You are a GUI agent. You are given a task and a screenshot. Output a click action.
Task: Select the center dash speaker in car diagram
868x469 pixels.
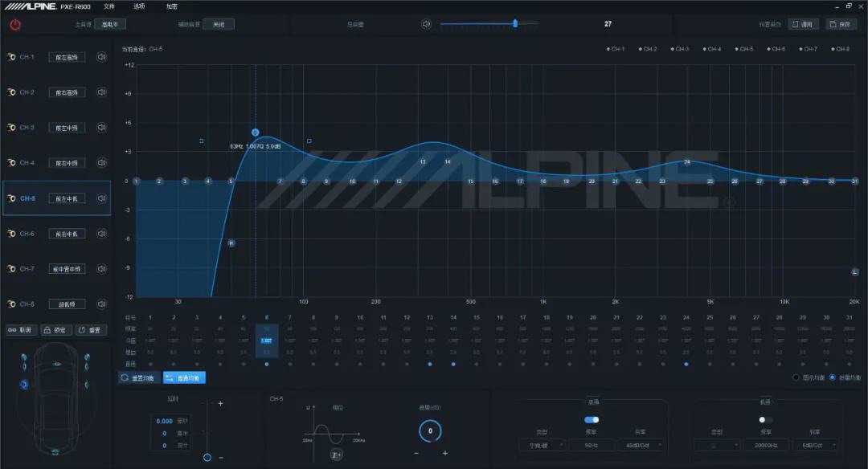57,364
